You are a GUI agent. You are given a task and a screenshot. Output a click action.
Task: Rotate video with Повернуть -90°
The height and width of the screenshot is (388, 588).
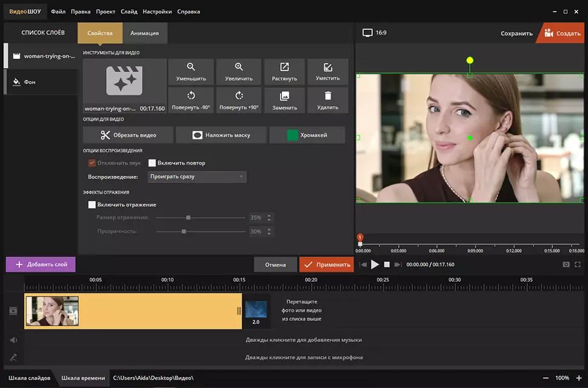[x=191, y=100]
